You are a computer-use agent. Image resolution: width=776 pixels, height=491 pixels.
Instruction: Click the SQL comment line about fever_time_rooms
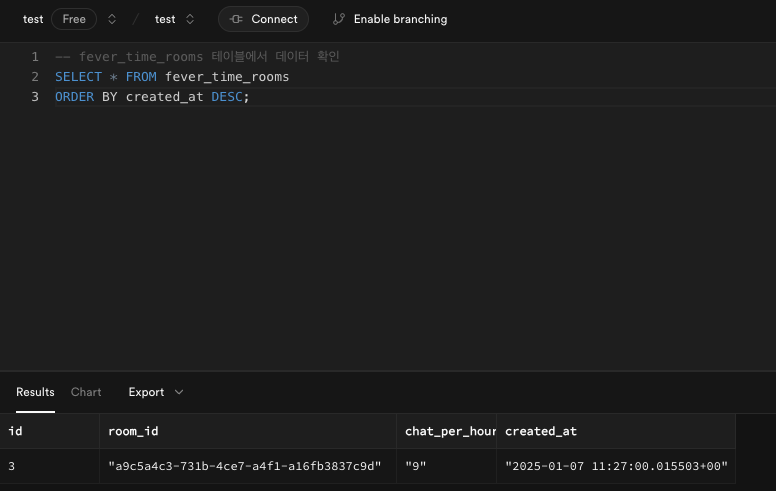[197, 56]
